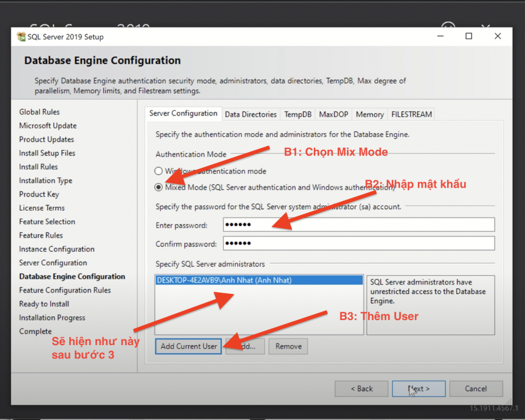Select Mixed Mode authentication radio button
This screenshot has width=525, height=420.
coord(158,187)
